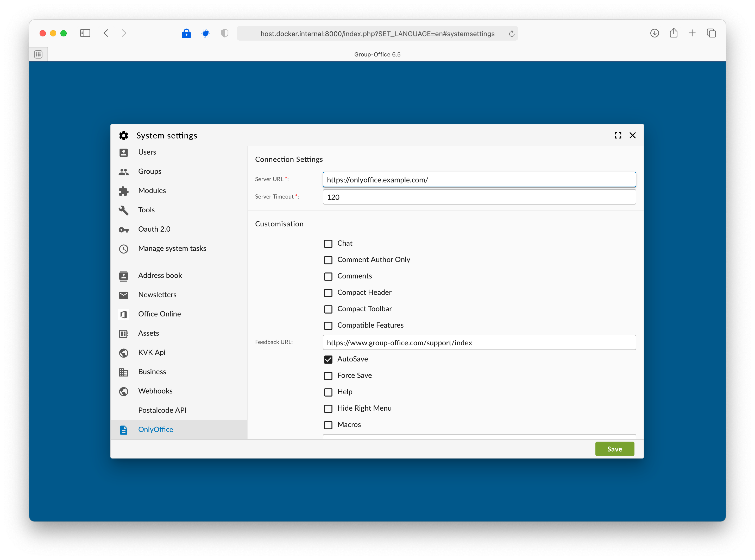The height and width of the screenshot is (560, 755).
Task: Click the pinned tab grid icon
Action: (x=38, y=55)
